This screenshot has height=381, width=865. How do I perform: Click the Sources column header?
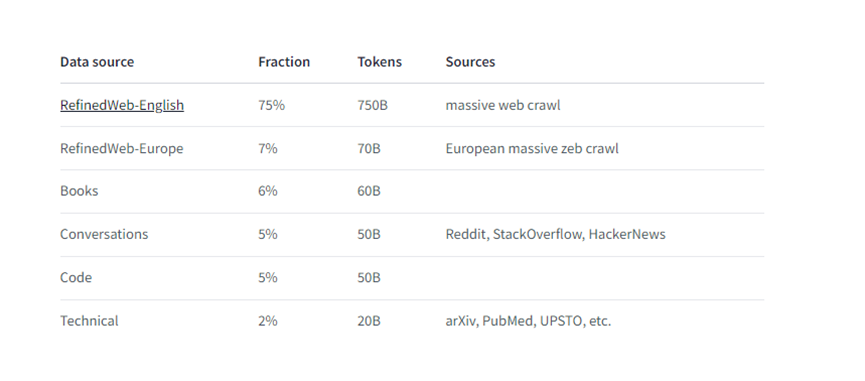point(471,62)
